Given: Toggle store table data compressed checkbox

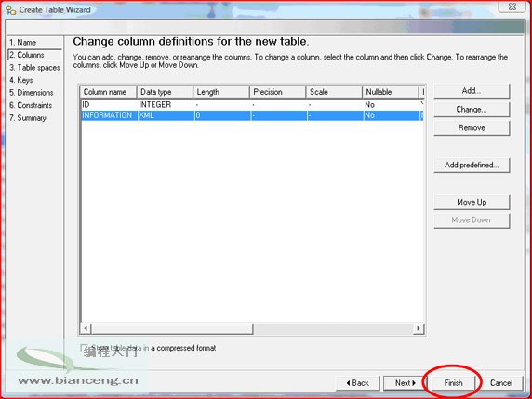Looking at the screenshot, I should pos(84,348).
